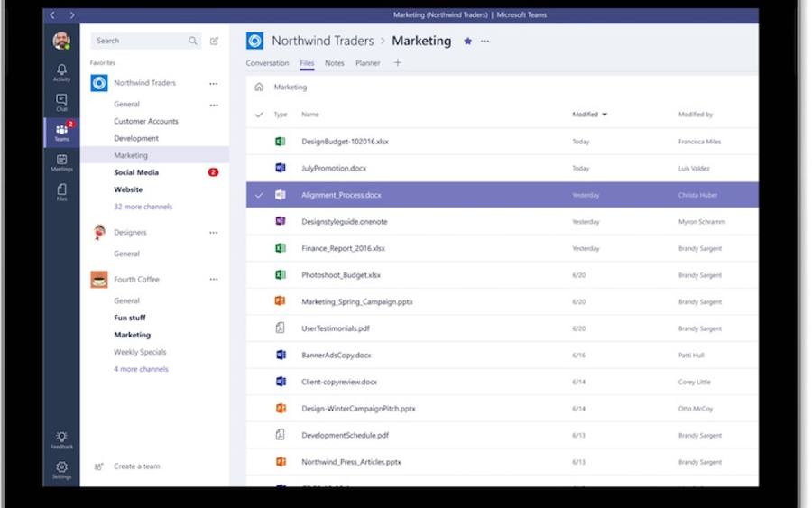Open the Social Media channel

click(136, 172)
